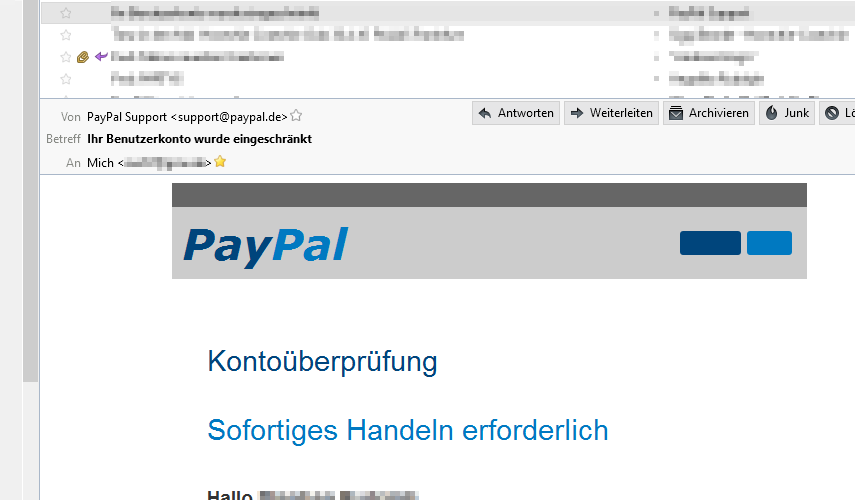Click the purple replied arrow icon

101,56
